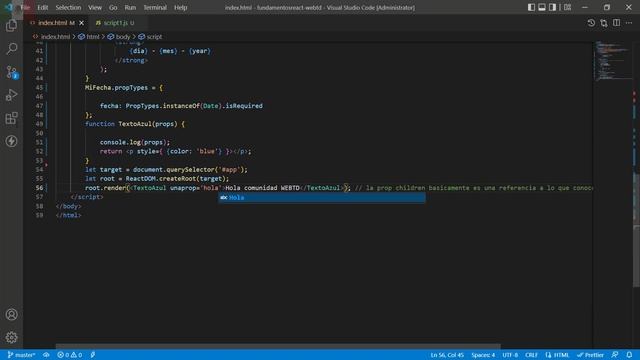The height and width of the screenshot is (360, 640).
Task: Open the View menu
Action: pyautogui.click(x=95, y=7)
